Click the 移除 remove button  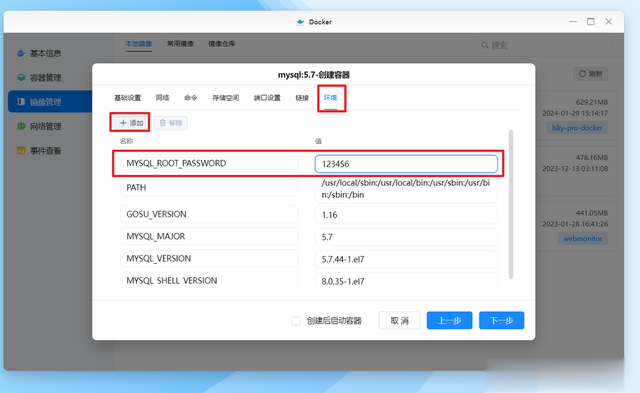coord(171,123)
